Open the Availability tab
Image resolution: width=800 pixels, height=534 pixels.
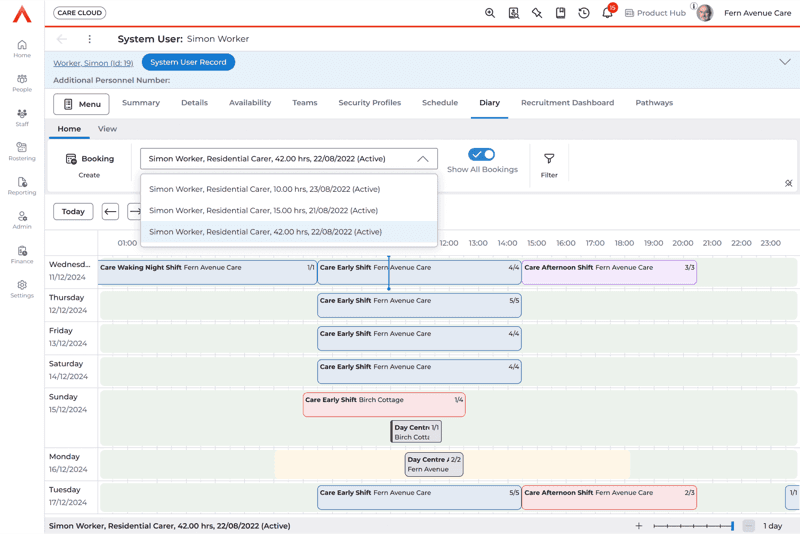250,103
